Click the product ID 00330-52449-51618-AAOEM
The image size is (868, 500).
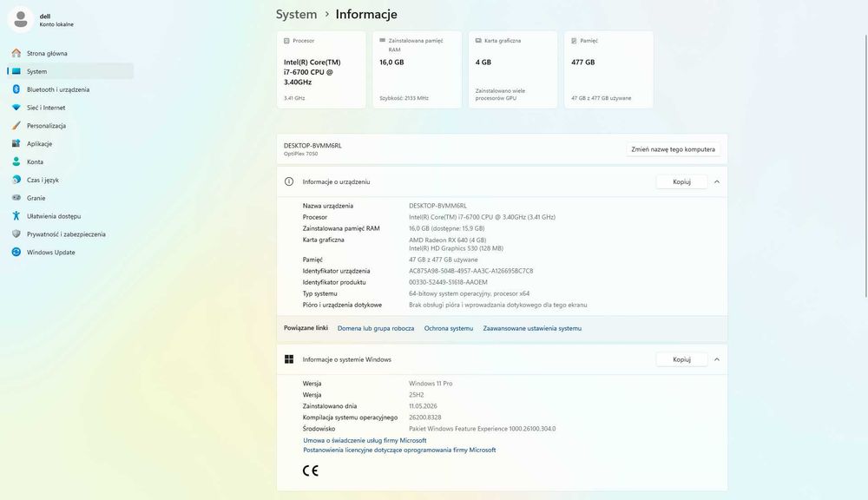coord(448,282)
